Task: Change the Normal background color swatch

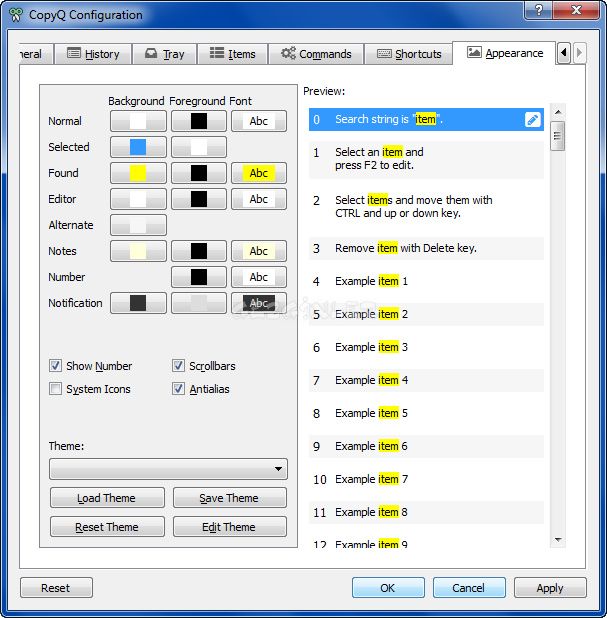Action: (138, 121)
